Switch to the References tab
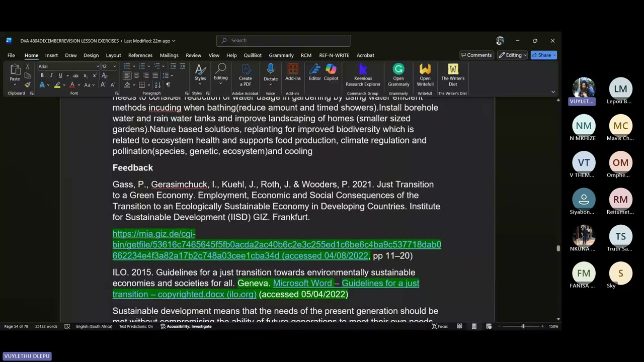The height and width of the screenshot is (362, 644). [140, 55]
